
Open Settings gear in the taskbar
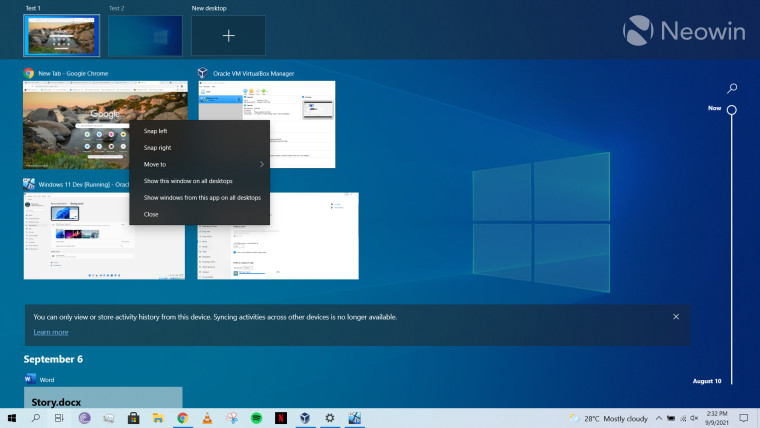click(x=330, y=418)
